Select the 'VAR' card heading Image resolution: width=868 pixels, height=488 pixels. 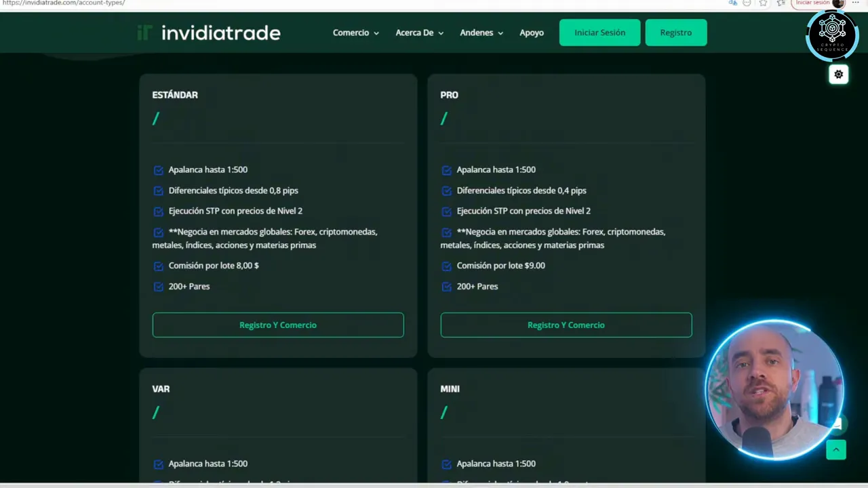click(x=161, y=389)
